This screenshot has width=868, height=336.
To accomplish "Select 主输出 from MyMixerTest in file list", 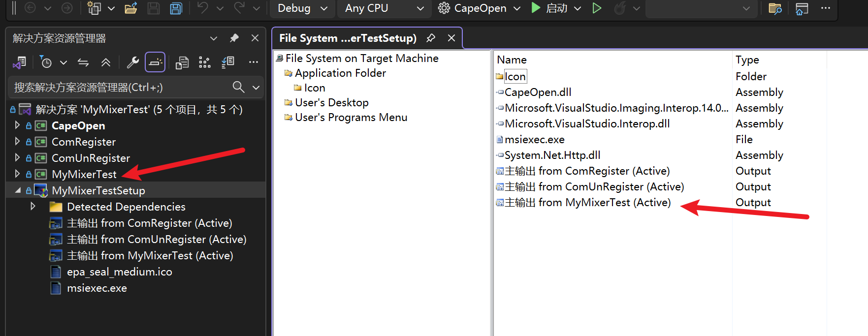I will pyautogui.click(x=588, y=202).
